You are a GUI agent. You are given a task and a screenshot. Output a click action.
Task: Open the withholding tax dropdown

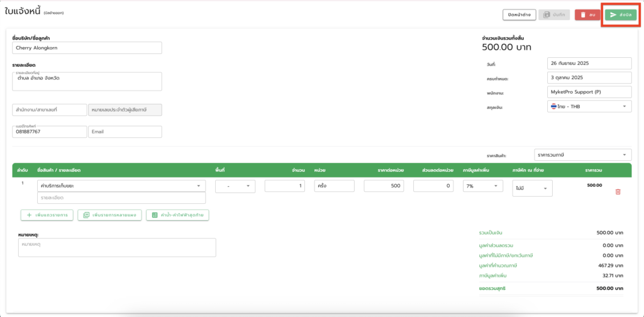click(533, 187)
